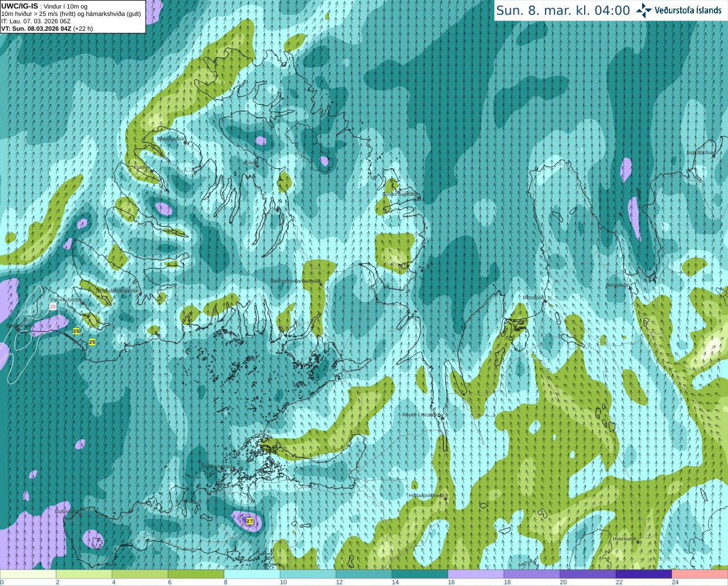This screenshot has height=586, width=728.
Task: Select the Flateyri station label
Action: coord(142,167)
